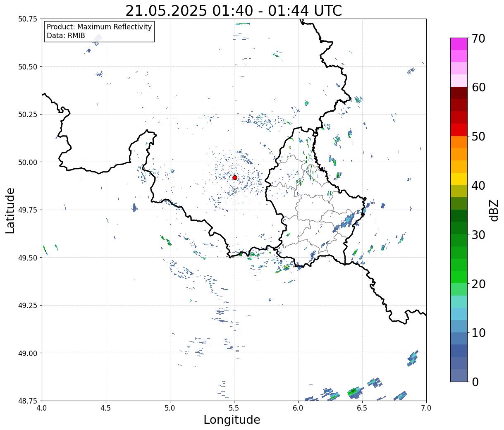Click the latitude tick label 49.25
The height and width of the screenshot is (430, 504).
pyautogui.click(x=28, y=306)
